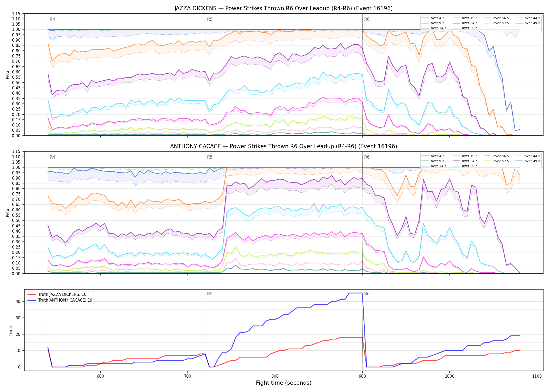This screenshot has width=549, height=392.
Task: Click the 'Prob' axis label of Jazza Dickens chart
Action: 8,75
